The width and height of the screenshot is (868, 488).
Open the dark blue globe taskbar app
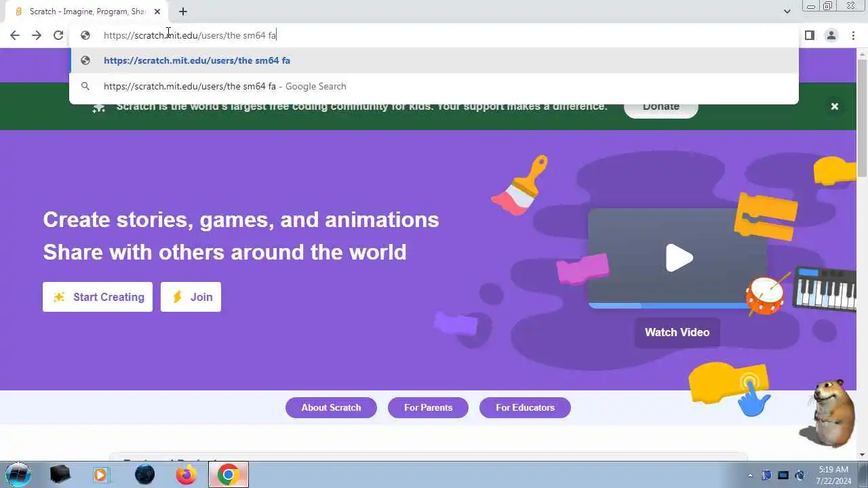(x=144, y=474)
